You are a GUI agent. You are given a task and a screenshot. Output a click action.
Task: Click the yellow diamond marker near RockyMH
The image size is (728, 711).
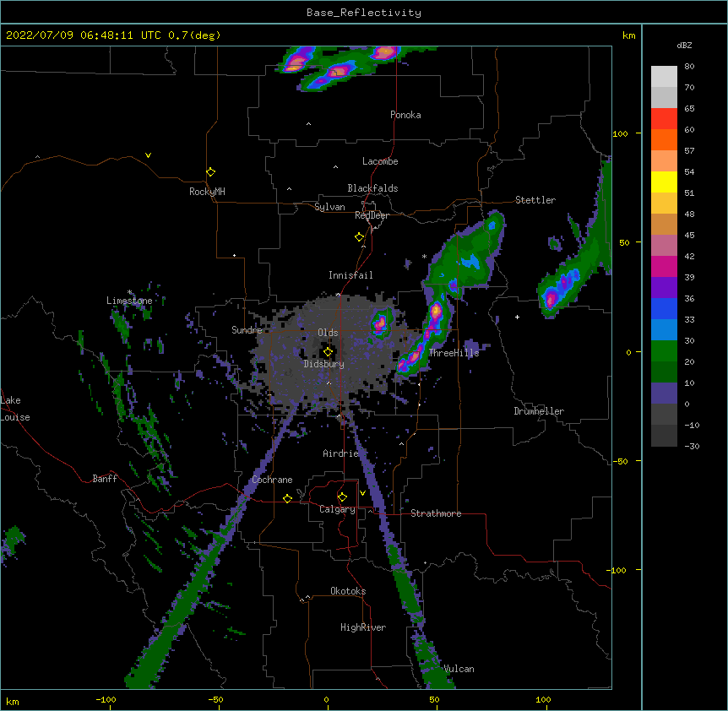[210, 172]
